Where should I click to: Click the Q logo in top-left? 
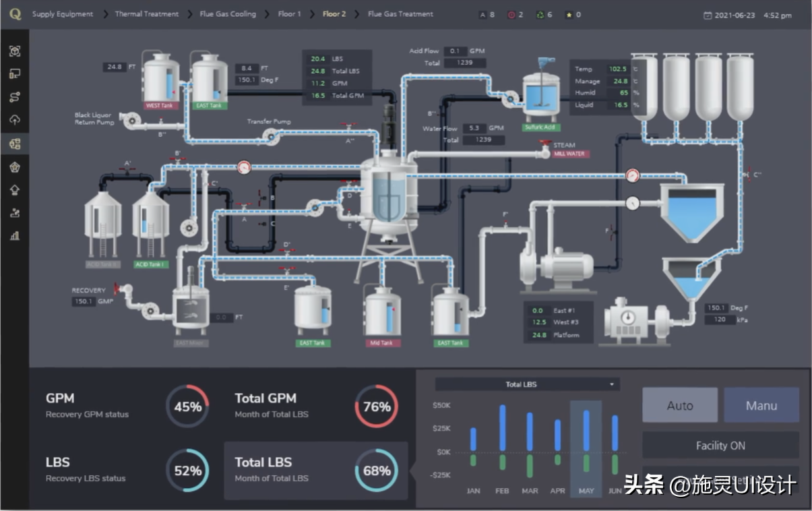[15, 14]
